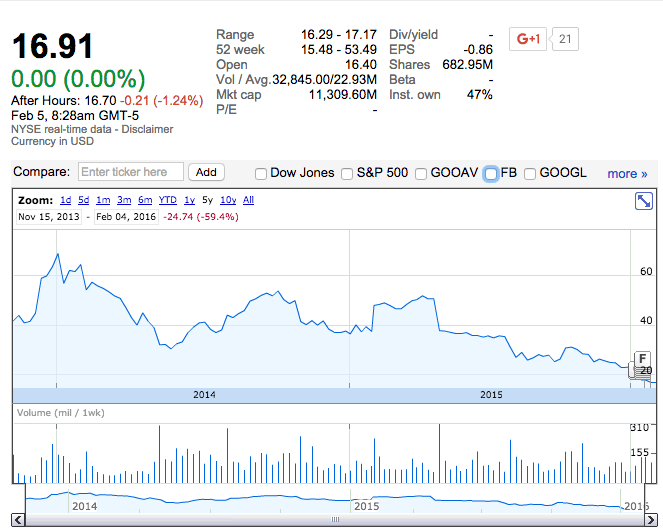Set chart zoom to 1d
Screen dimensions: 663x529
pos(65,200)
